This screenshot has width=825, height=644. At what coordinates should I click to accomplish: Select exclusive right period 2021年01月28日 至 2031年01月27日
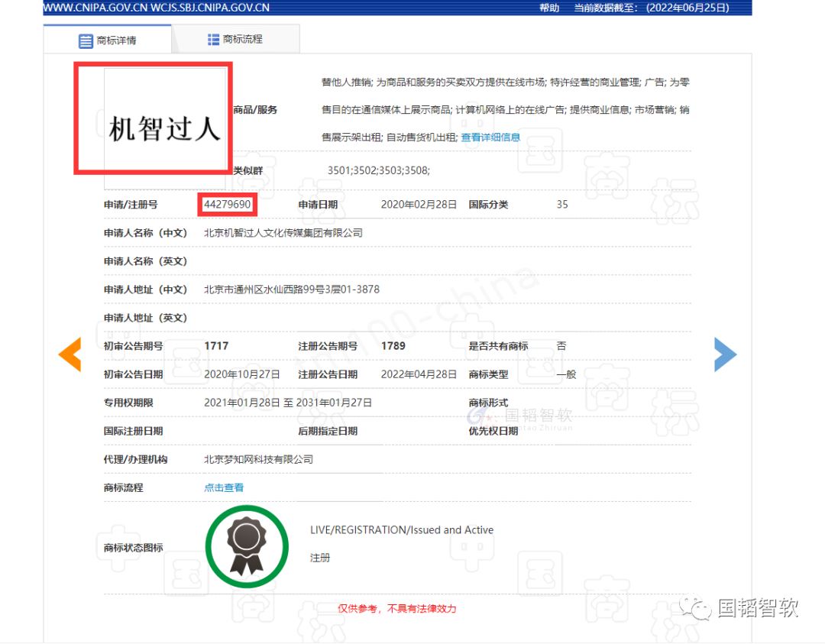tap(288, 403)
